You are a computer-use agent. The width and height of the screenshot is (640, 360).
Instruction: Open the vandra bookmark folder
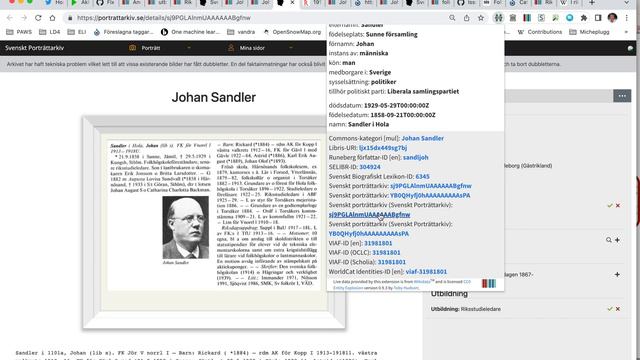[x=241, y=32]
